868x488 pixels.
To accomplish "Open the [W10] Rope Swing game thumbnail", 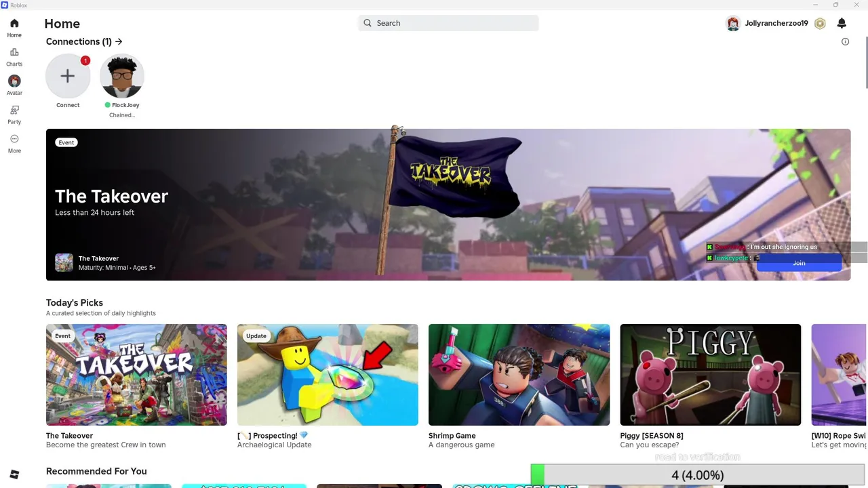I will pos(839,375).
